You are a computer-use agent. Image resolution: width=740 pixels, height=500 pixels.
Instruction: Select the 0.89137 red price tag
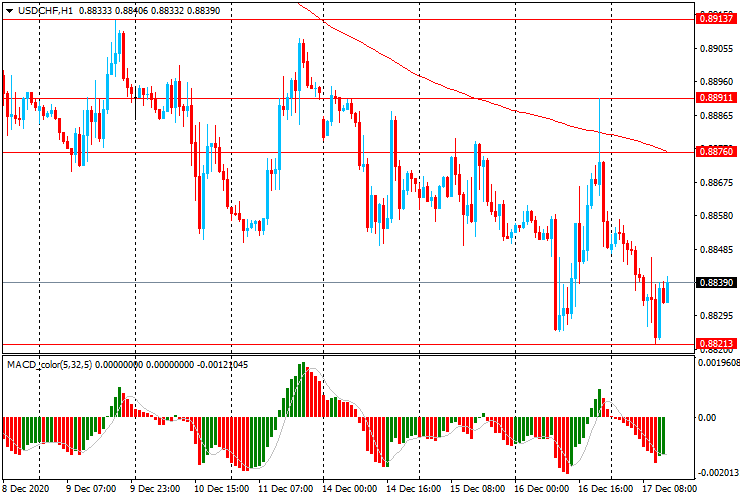(x=717, y=19)
